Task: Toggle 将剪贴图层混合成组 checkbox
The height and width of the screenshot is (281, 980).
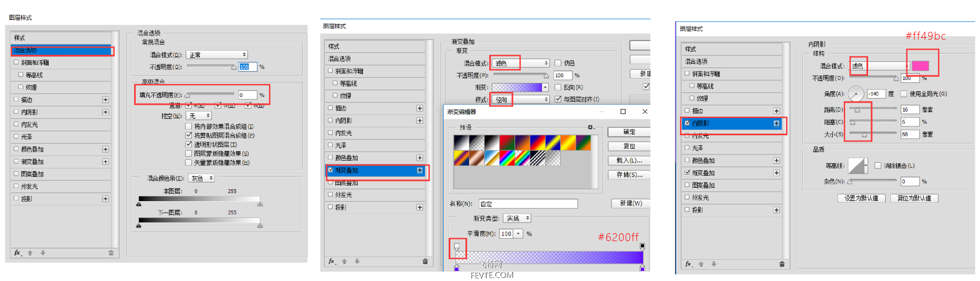Action: [189, 135]
